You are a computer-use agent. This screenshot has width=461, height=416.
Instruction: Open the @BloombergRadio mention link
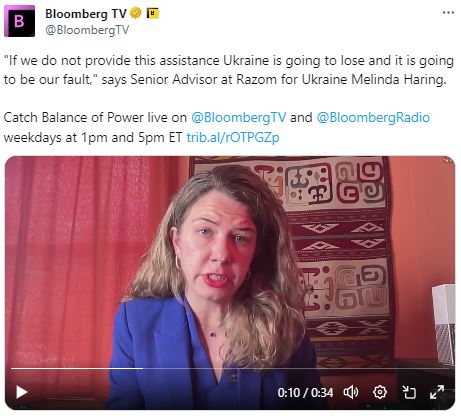(x=373, y=118)
